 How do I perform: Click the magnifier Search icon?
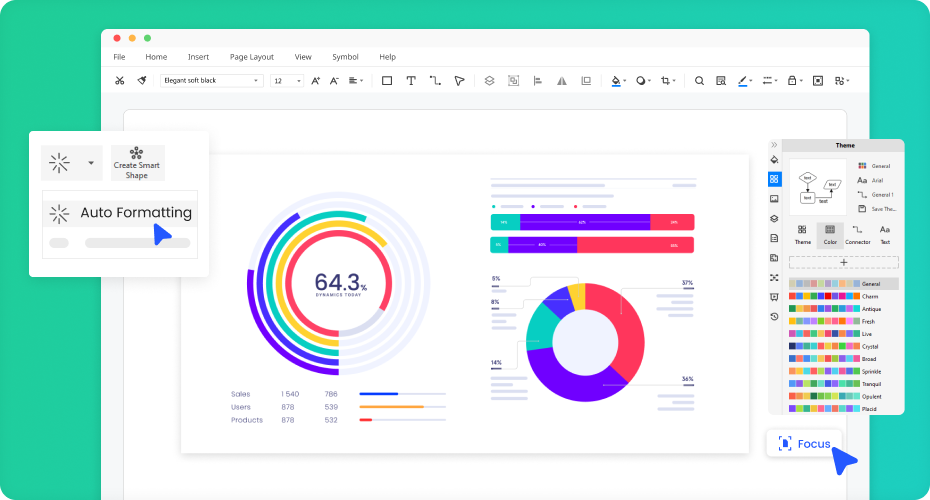(699, 81)
